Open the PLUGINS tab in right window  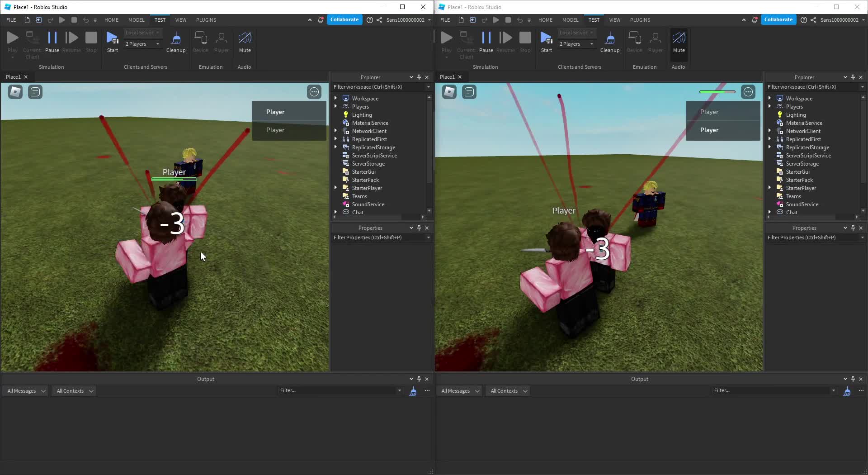click(640, 20)
